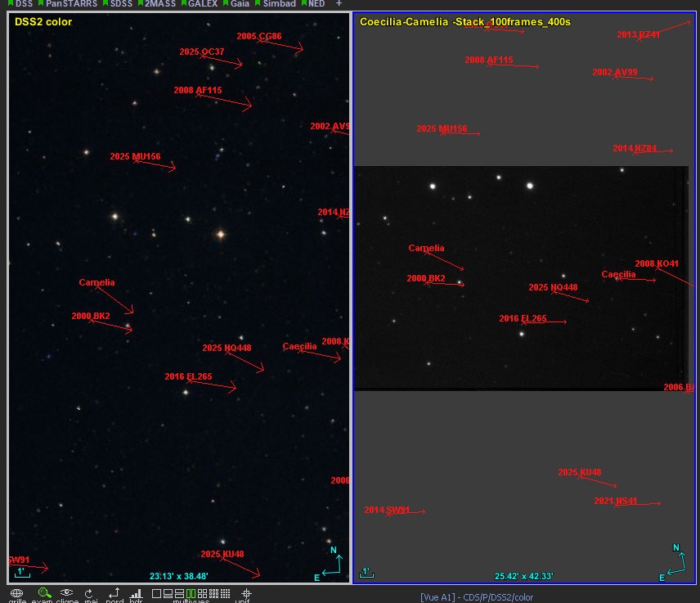Toggle the coordinate grid (grille) icon
This screenshot has height=603, width=700.
point(16,592)
